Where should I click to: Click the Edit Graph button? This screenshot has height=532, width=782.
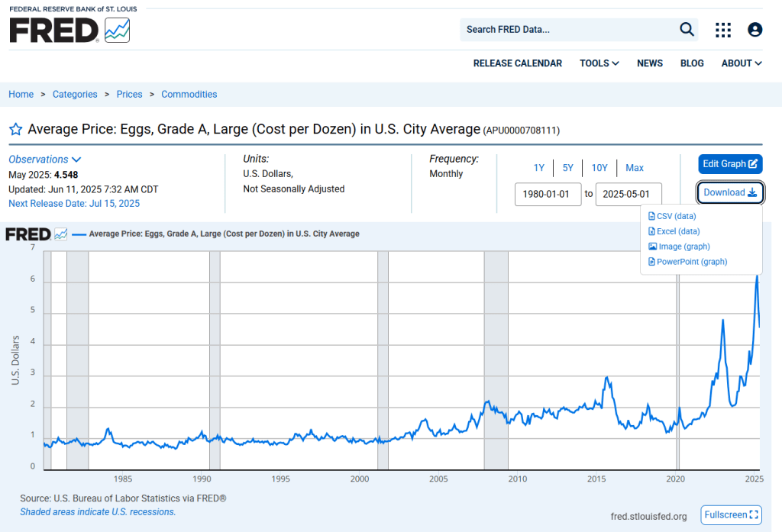click(x=729, y=164)
